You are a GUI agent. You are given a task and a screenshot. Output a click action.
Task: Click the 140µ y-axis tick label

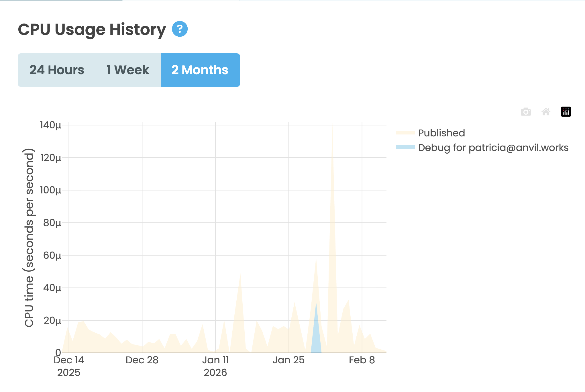click(x=51, y=125)
